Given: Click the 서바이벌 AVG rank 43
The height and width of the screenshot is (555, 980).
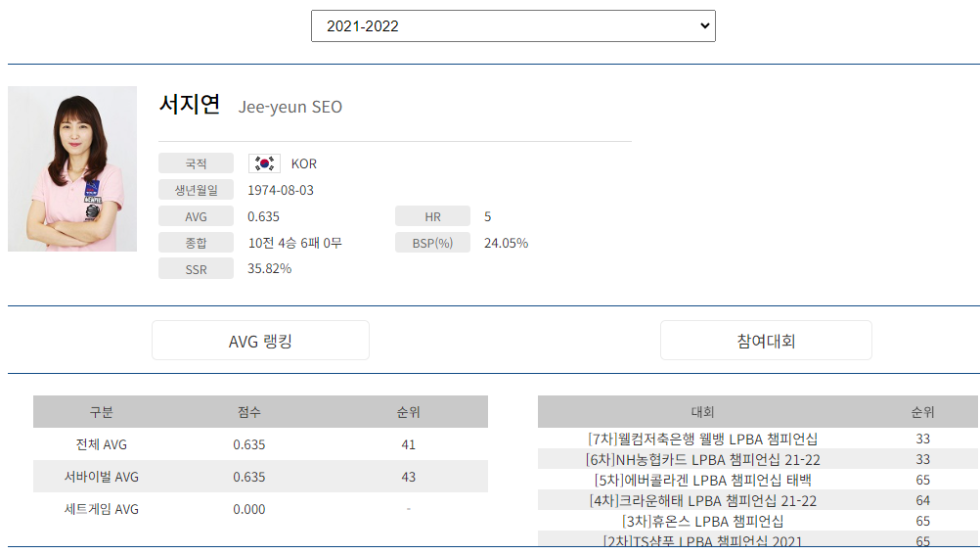Looking at the screenshot, I should point(408,477).
